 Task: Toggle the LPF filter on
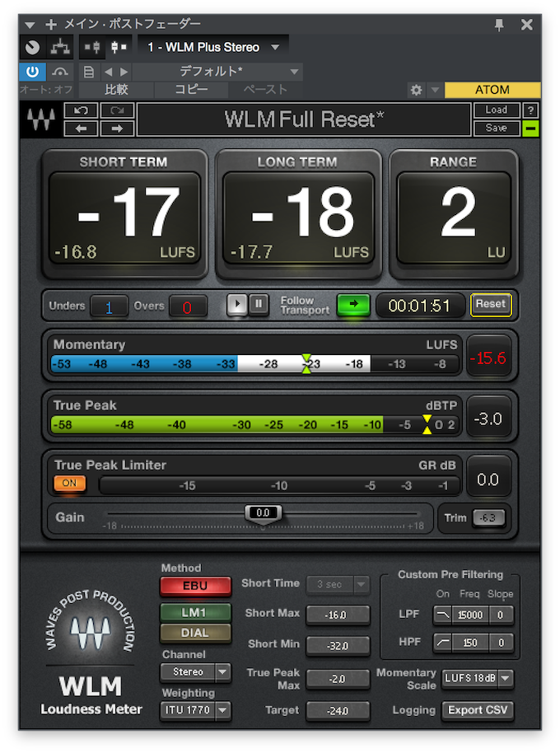(443, 615)
